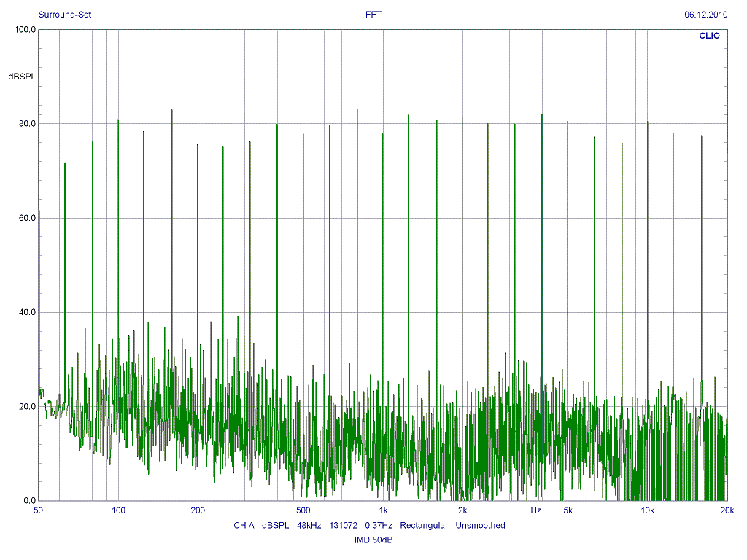Select the FFT heading at top center
Viewport: 747px width, 560px height.
point(373,15)
